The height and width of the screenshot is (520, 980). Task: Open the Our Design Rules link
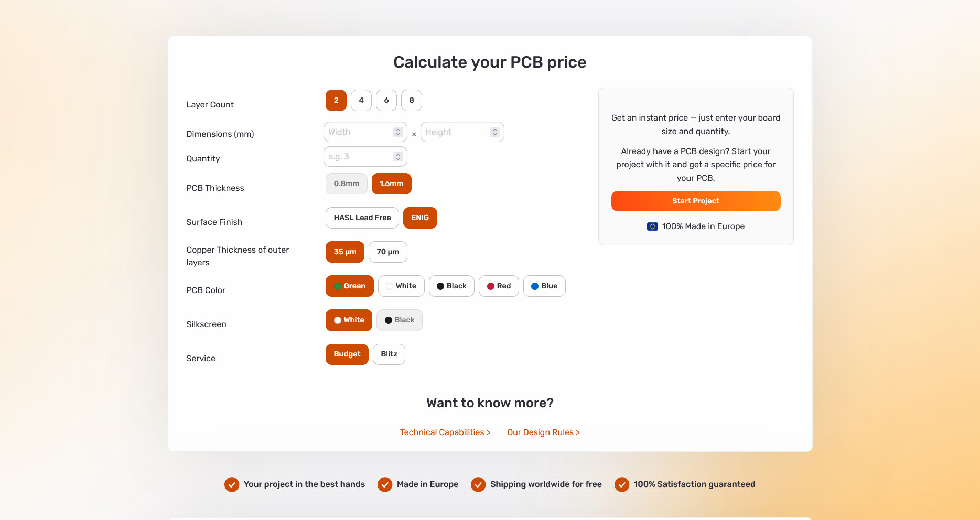coord(543,432)
